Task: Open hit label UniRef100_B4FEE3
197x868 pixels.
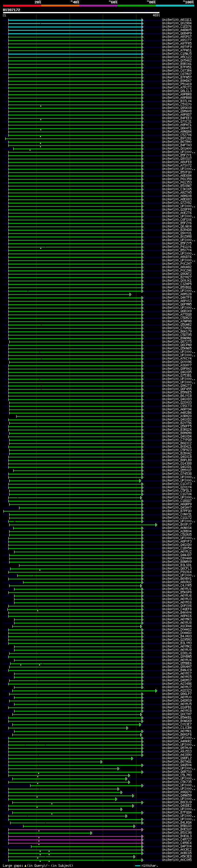Action: [177, 118]
